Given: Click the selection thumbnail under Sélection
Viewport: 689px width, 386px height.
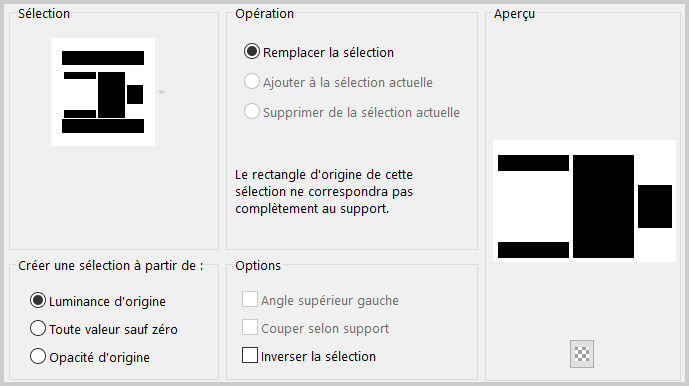Looking at the screenshot, I should tap(103, 91).
